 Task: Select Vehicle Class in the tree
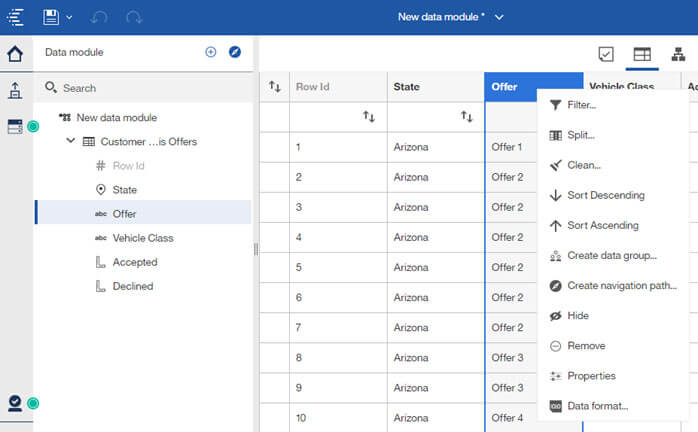tap(143, 238)
